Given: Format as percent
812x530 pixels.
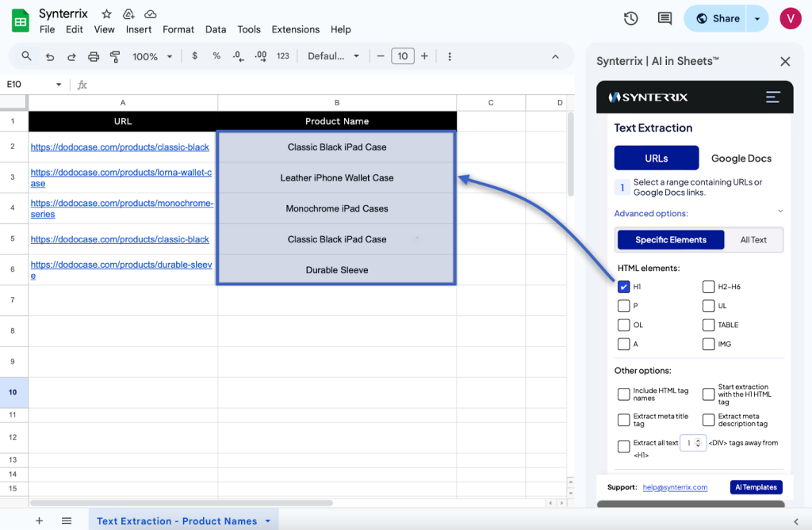Looking at the screenshot, I should pos(216,56).
